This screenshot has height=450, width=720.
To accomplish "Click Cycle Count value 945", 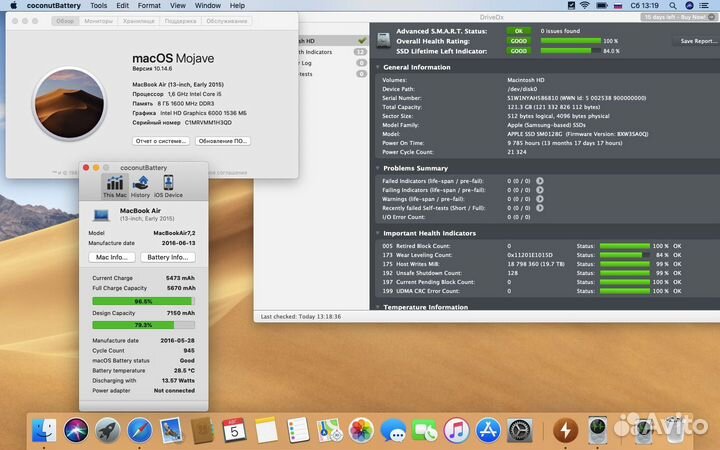I will [x=189, y=350].
